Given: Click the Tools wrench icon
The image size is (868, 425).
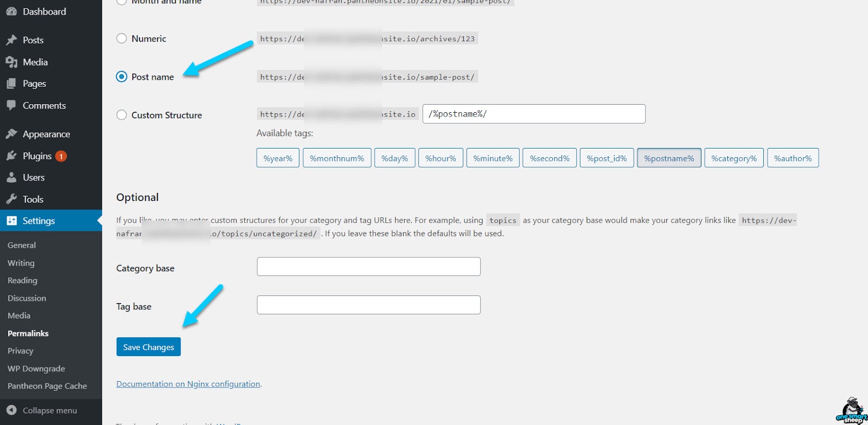Looking at the screenshot, I should [x=11, y=199].
